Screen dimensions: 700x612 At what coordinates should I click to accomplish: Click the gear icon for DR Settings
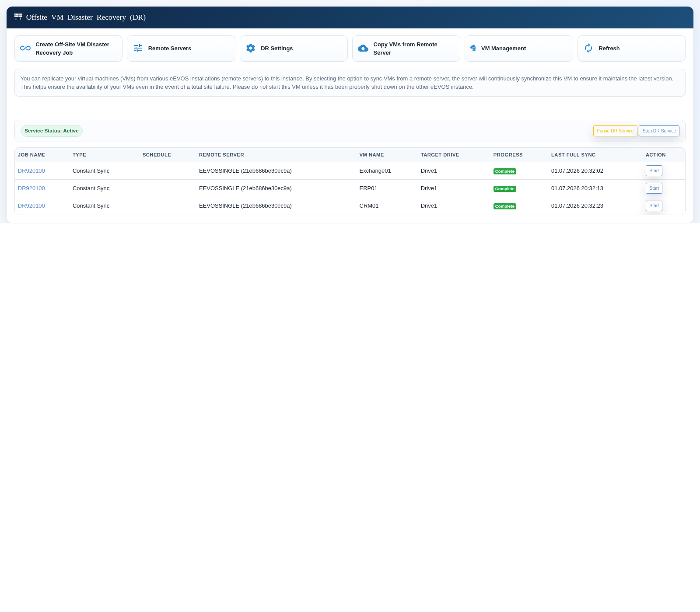coord(251,49)
